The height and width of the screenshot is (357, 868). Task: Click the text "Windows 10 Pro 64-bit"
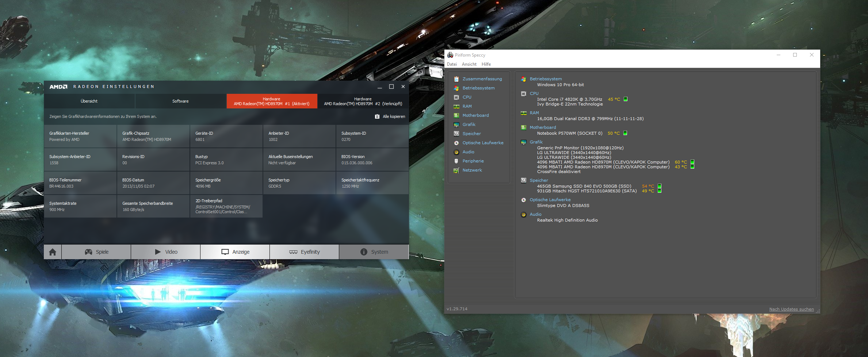click(x=561, y=85)
